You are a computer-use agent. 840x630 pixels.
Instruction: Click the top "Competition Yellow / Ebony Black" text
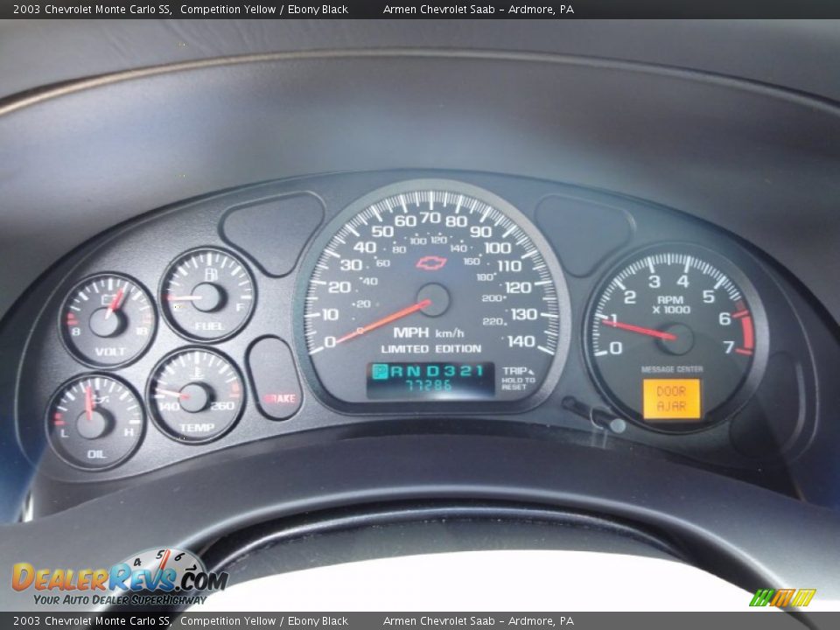(263, 10)
